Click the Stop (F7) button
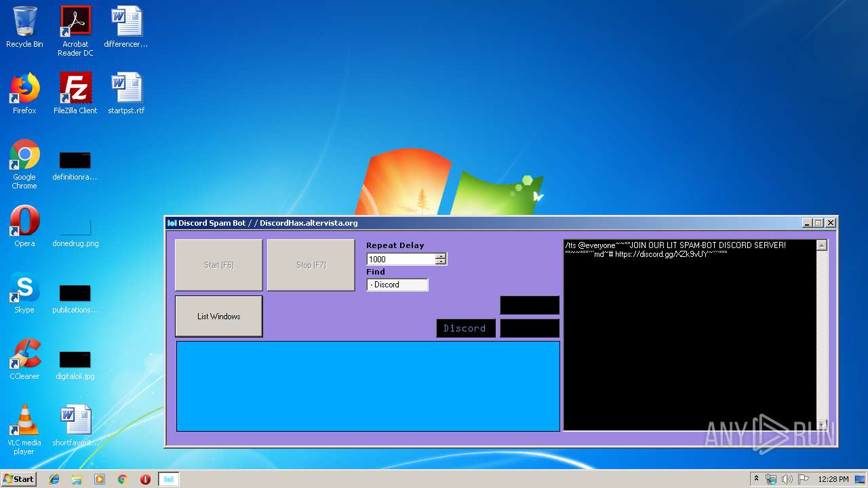 [311, 265]
